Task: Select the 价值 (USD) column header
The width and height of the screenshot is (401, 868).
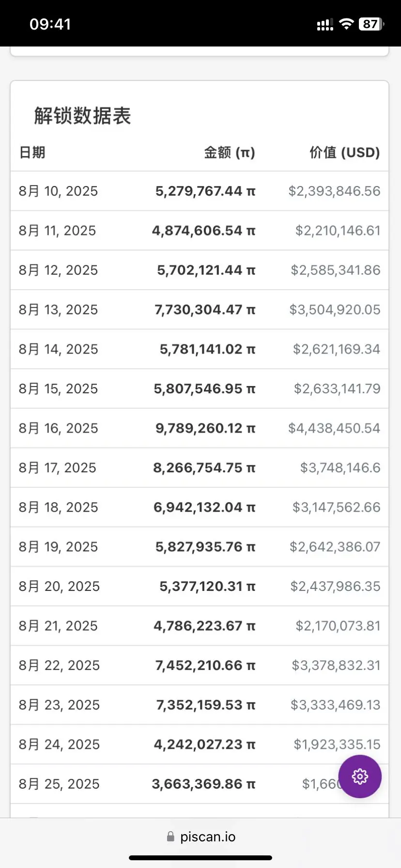Action: pos(345,153)
